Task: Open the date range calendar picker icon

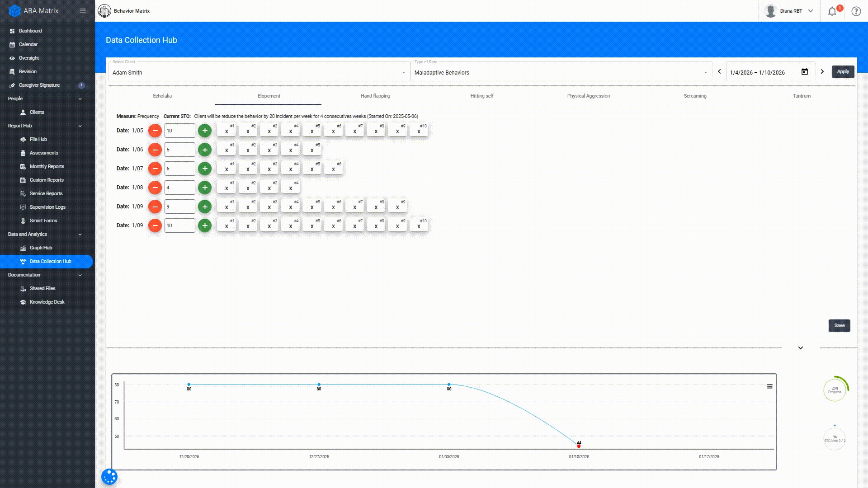Action: point(804,72)
